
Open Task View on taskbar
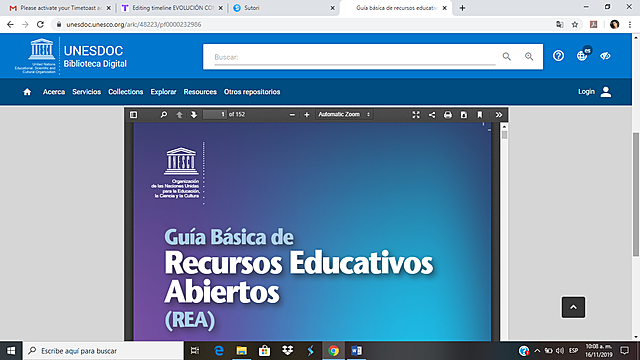(x=195, y=351)
